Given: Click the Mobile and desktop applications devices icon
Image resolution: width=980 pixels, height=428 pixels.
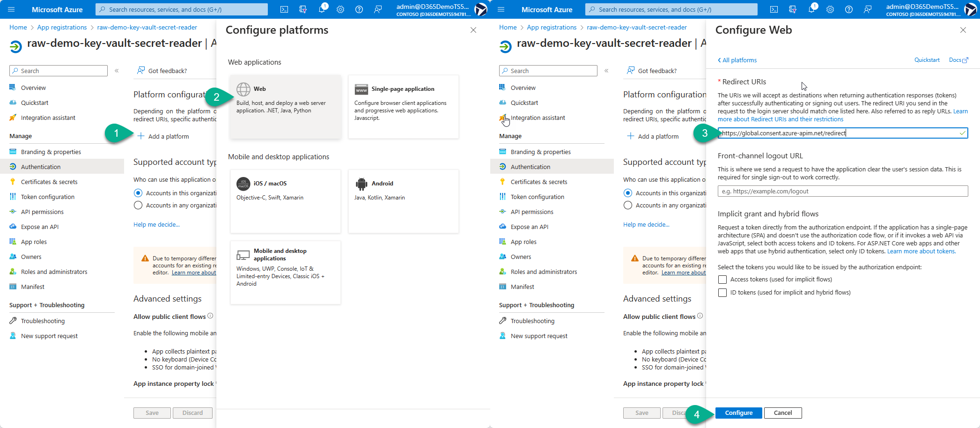Looking at the screenshot, I should pyautogui.click(x=243, y=255).
